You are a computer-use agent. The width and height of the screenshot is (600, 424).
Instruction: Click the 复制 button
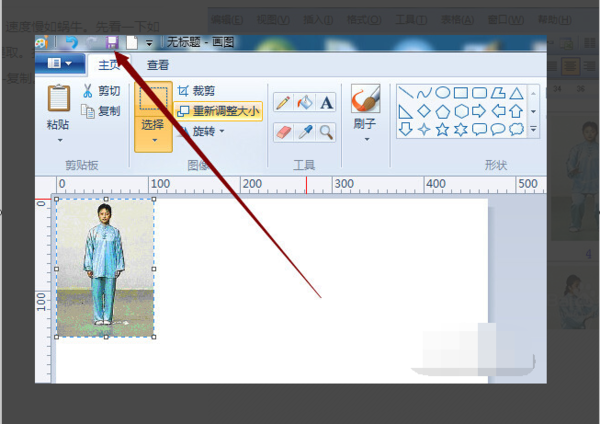click(101, 111)
